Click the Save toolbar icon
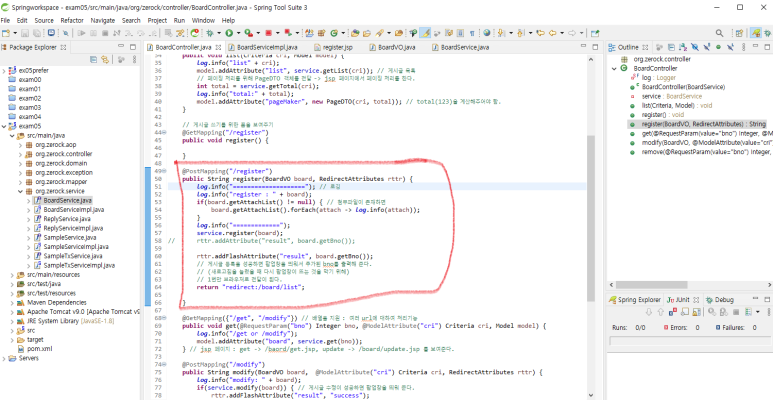 point(25,33)
